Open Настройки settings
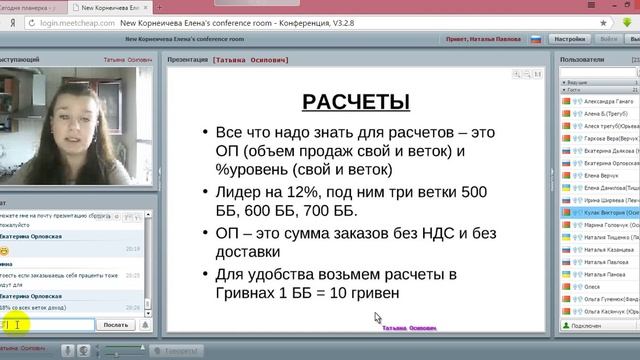The width and height of the screenshot is (640, 360). click(x=569, y=39)
